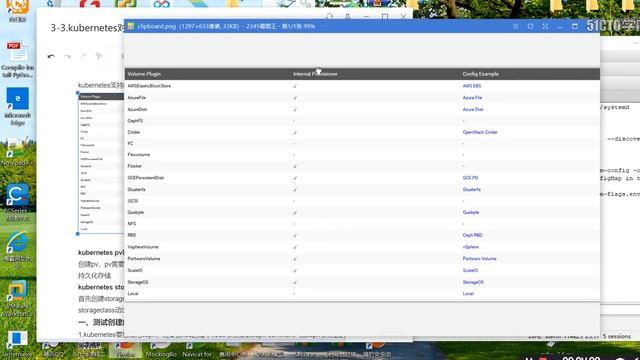The image size is (640, 360).
Task: Click the note title starting with 3-3.kubernetes
Action: click(87, 28)
